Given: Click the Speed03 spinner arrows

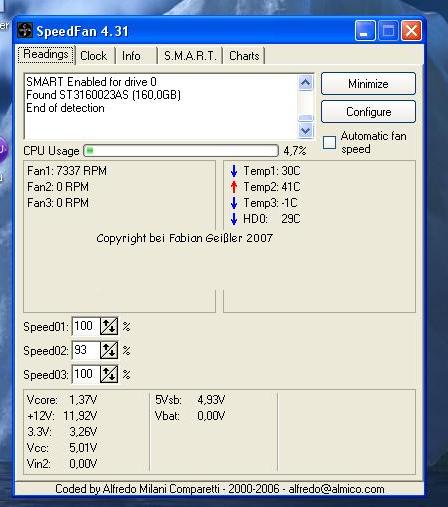Looking at the screenshot, I should (109, 374).
